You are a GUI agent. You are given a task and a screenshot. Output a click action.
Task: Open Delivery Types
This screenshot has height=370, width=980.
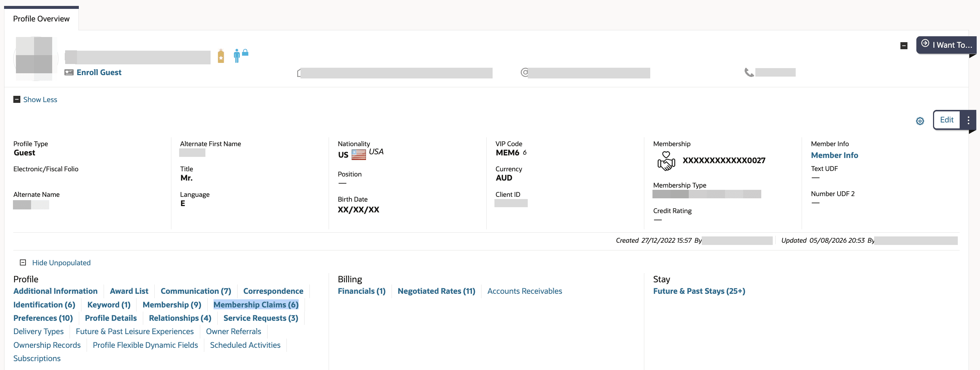(38, 331)
